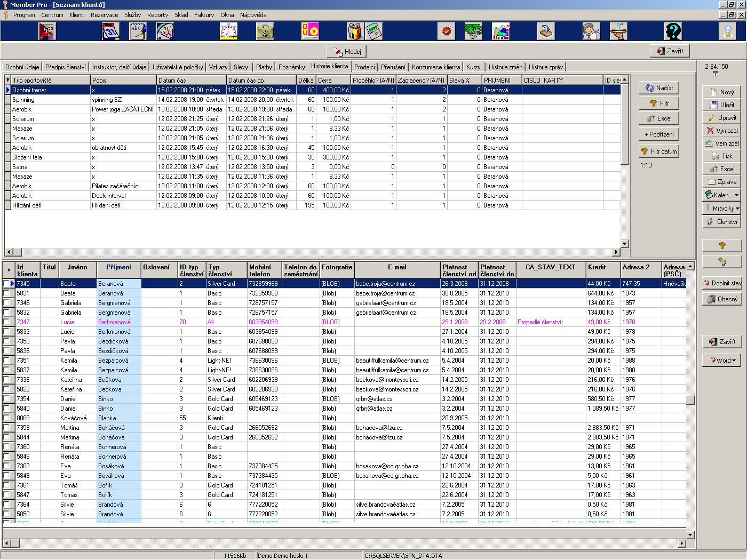Click Tisk printer button

point(721,156)
